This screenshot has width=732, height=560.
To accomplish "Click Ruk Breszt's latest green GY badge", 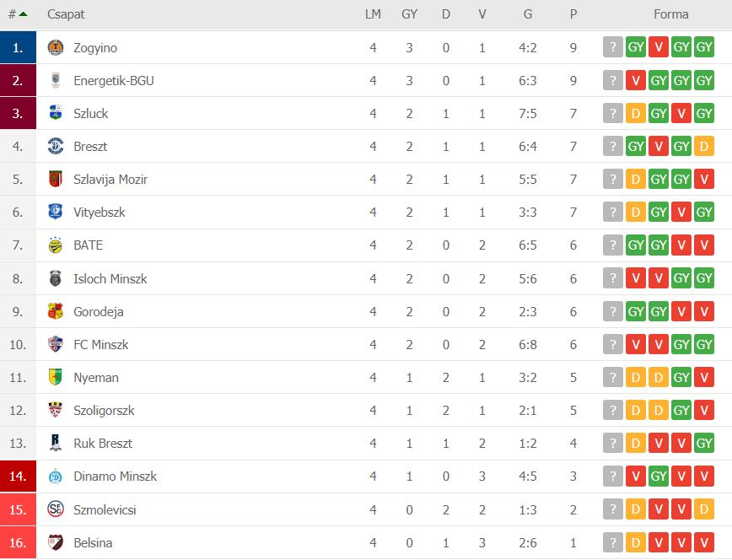I will (x=704, y=444).
